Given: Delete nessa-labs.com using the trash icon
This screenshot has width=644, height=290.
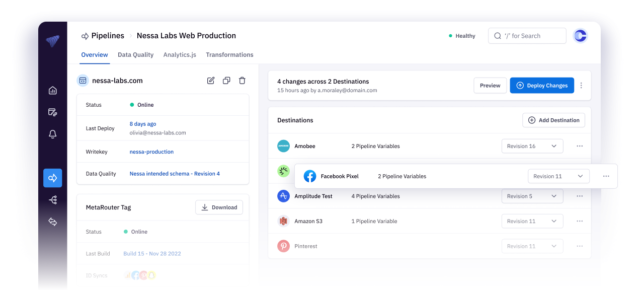Looking at the screenshot, I should click(x=242, y=81).
